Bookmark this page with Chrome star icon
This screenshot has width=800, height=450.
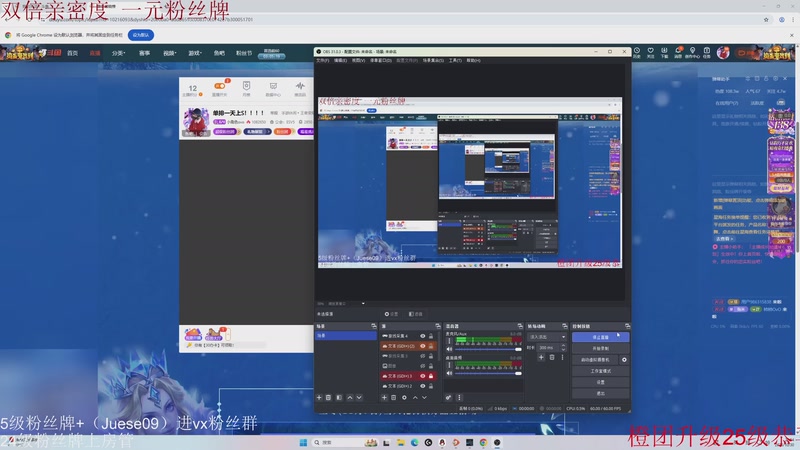tap(766, 20)
